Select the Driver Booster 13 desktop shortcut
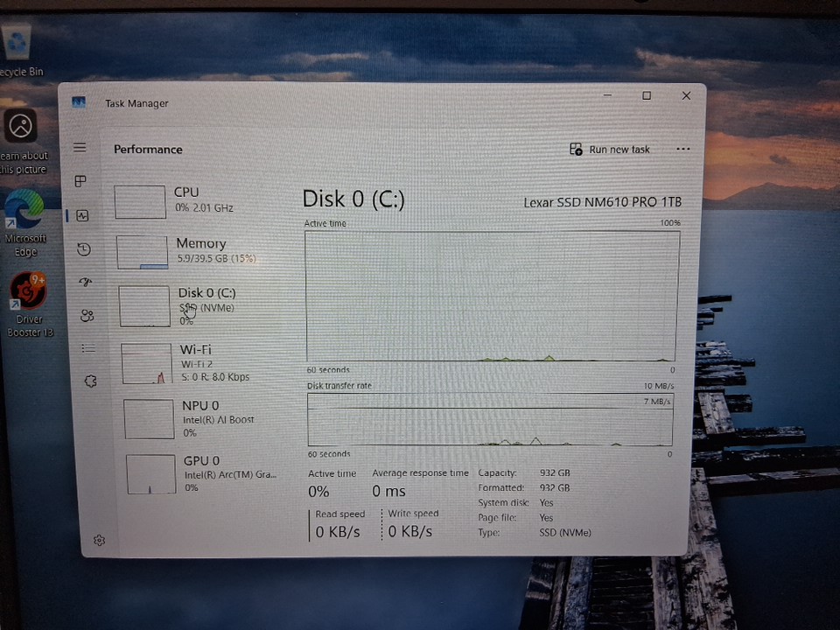840x630 pixels. 29,304
